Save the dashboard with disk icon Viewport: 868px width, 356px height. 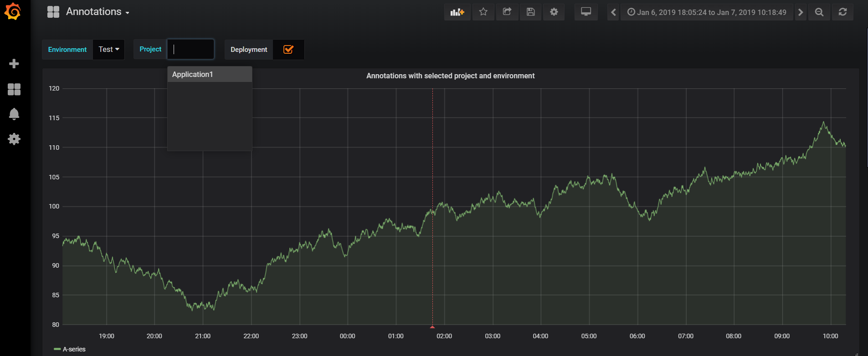tap(530, 12)
